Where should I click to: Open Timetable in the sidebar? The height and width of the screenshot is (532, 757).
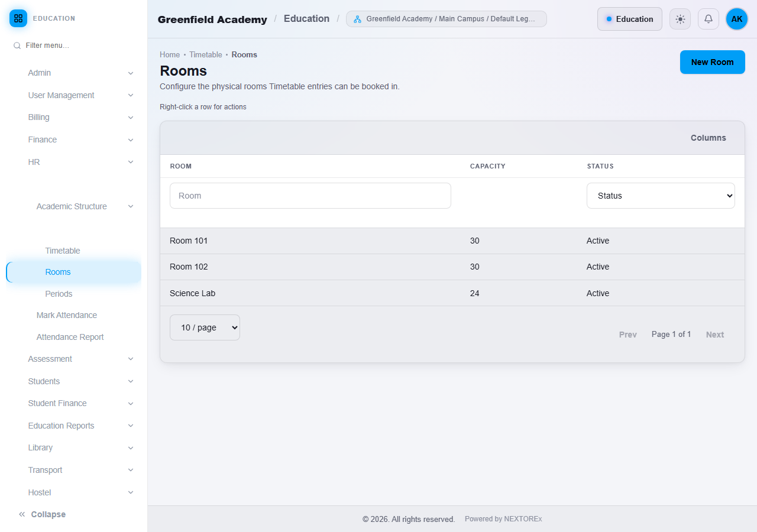63,251
